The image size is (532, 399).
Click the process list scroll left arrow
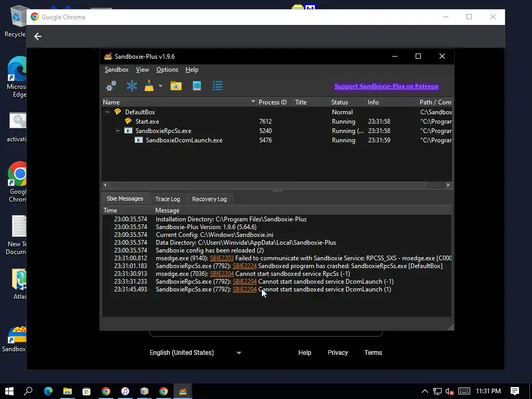point(105,185)
